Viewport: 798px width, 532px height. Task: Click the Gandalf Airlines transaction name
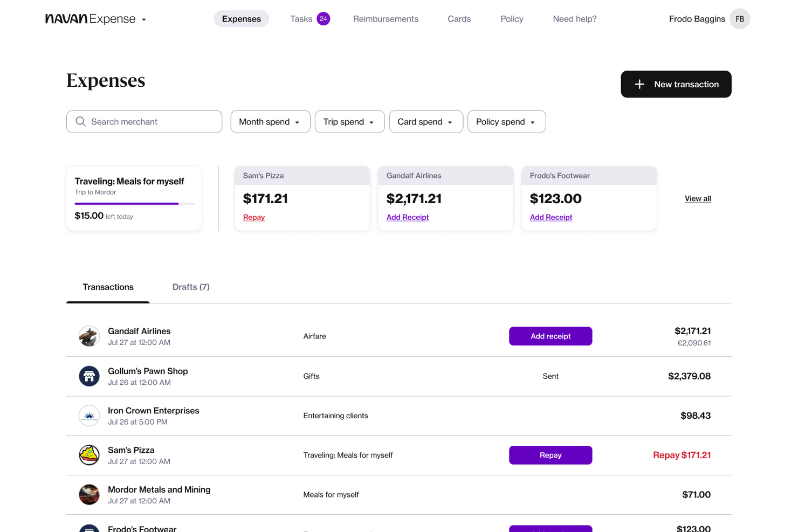click(139, 331)
